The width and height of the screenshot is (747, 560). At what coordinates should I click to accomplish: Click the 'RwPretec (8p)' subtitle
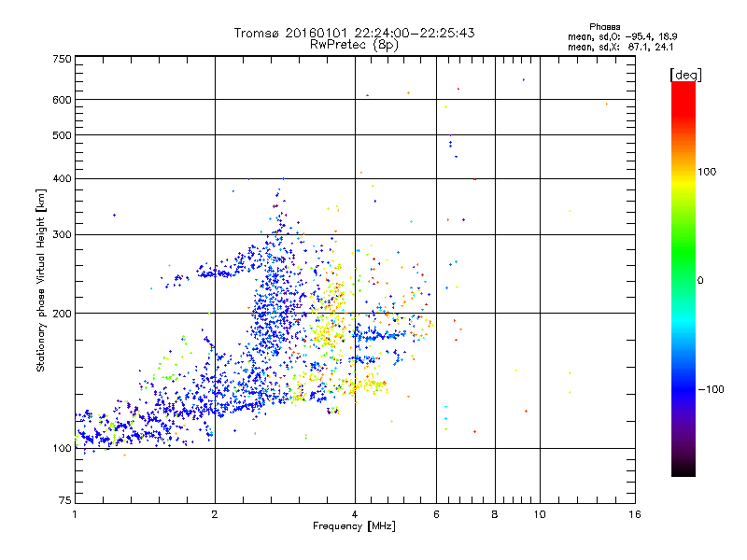[355, 45]
